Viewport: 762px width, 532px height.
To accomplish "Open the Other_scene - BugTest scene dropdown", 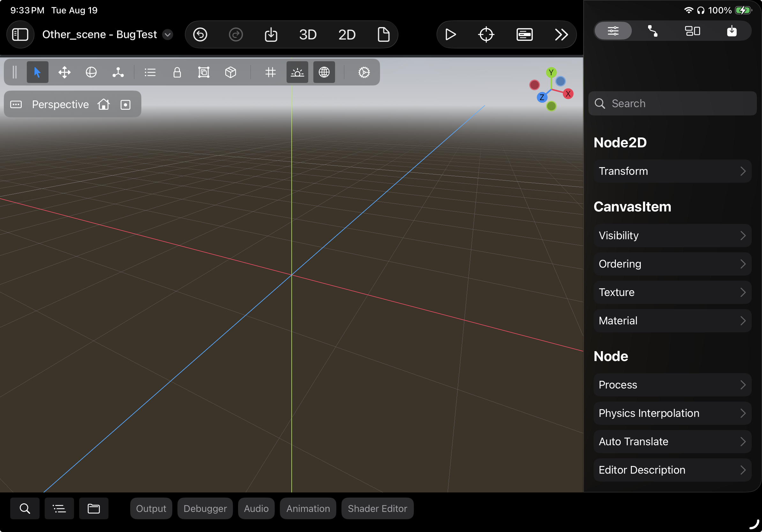I will pyautogui.click(x=168, y=34).
